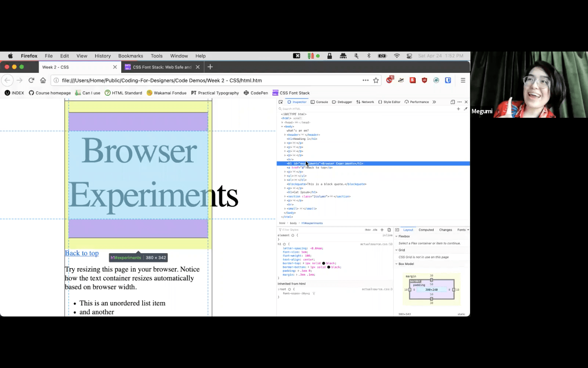This screenshot has height=368, width=588.
Task: Open Responsive Design Mode in devtools
Action: click(x=452, y=102)
